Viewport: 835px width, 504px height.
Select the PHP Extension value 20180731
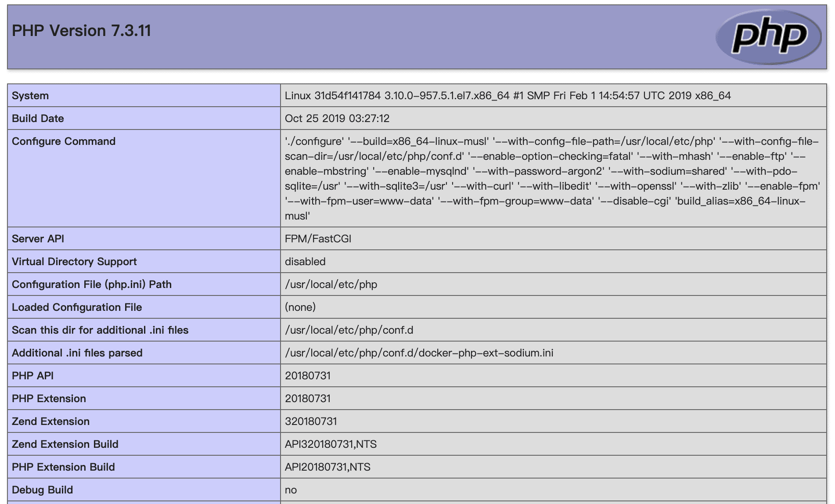coord(308,399)
